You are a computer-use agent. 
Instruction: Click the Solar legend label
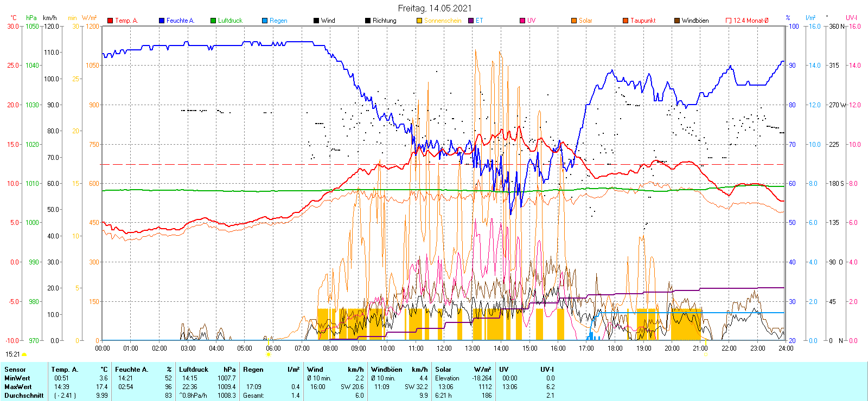(585, 21)
